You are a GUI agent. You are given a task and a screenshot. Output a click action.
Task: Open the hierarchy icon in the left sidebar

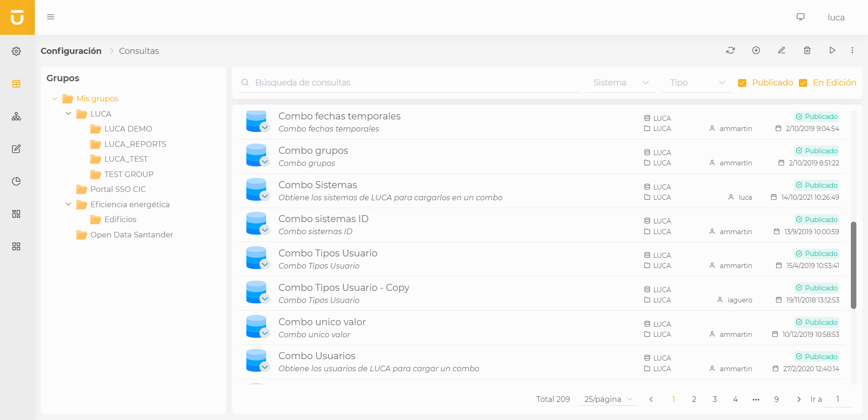click(16, 116)
